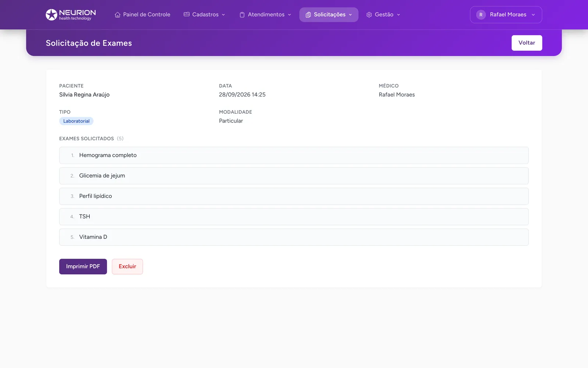Click the Particular modality value
This screenshot has width=588, height=368.
(x=231, y=121)
